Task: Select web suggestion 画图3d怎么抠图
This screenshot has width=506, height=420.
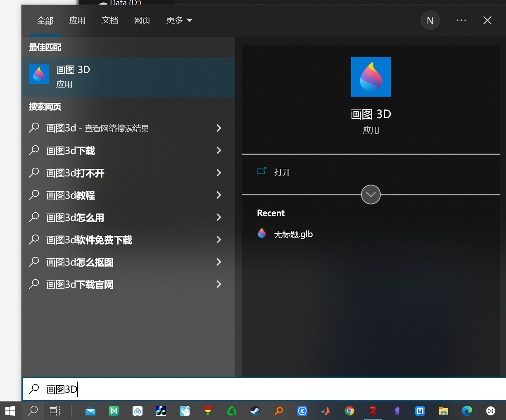Action: pyautogui.click(x=128, y=262)
